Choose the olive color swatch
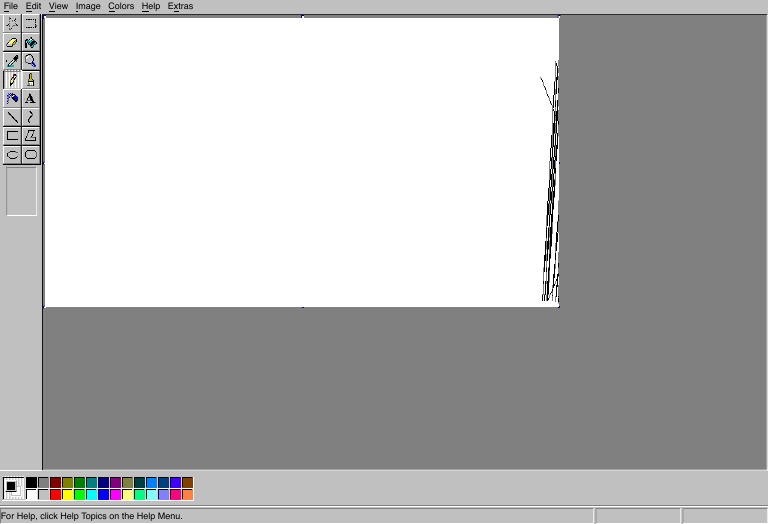 tap(68, 483)
